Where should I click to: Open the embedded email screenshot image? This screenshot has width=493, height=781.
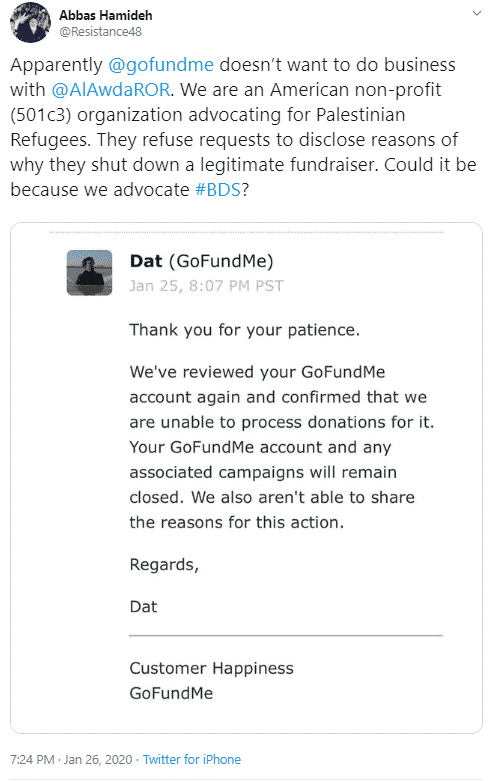point(246,478)
